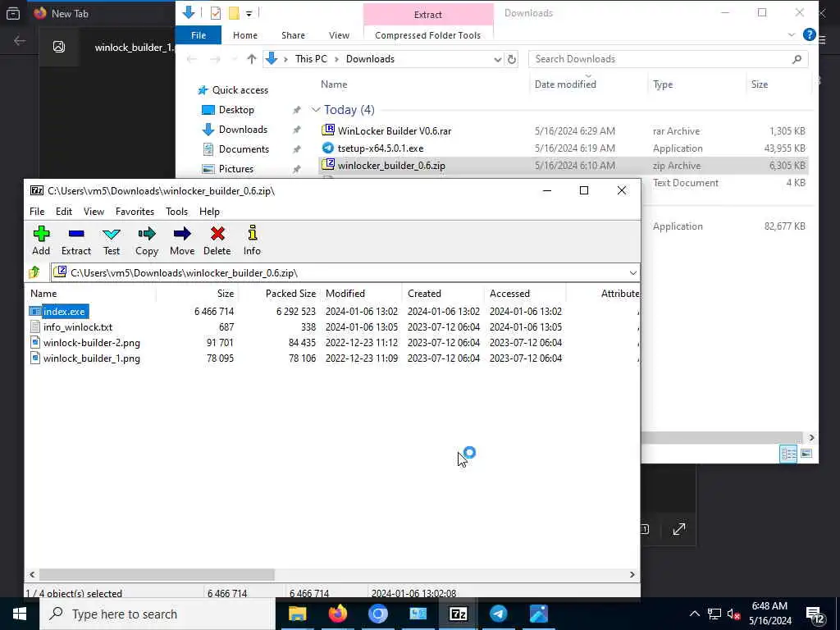Image resolution: width=840 pixels, height=630 pixels.
Task: Click the Windows taskbar search box
Action: coord(157,614)
